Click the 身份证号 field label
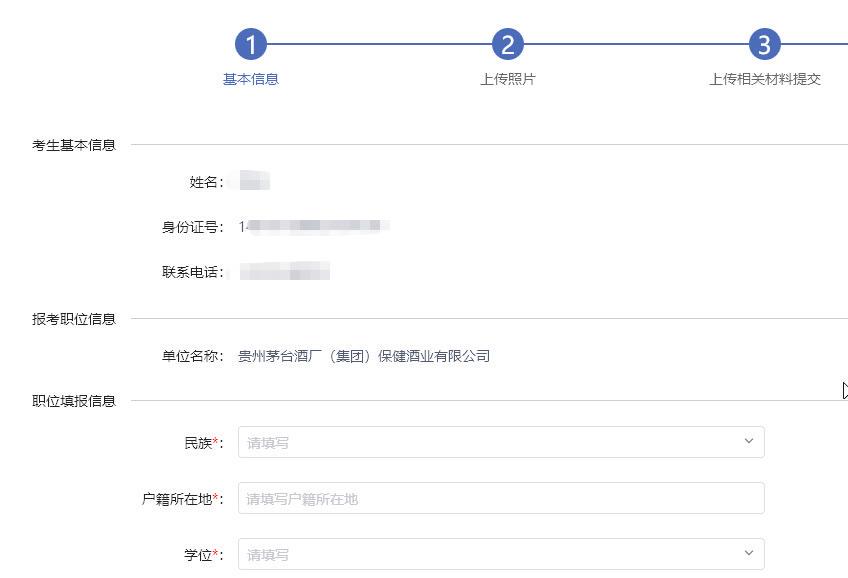This screenshot has width=848, height=578. tap(192, 227)
